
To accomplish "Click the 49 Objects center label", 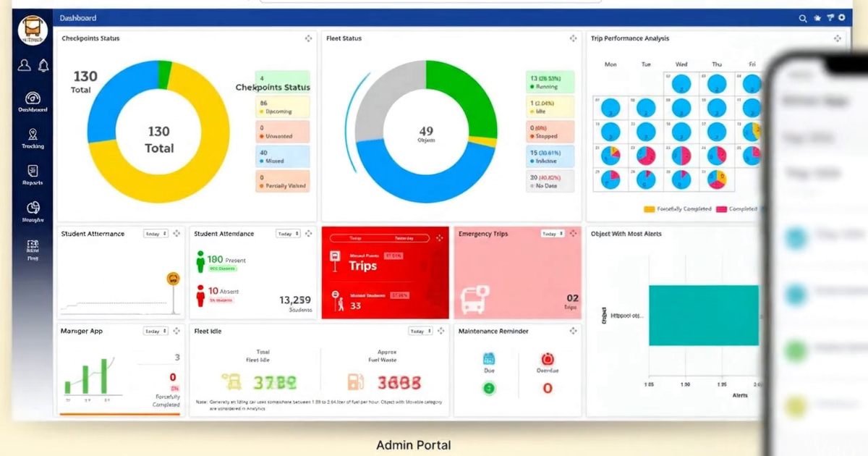I will [426, 134].
